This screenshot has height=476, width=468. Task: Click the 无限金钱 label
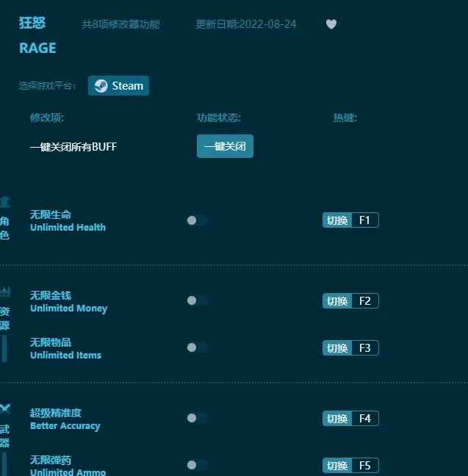(x=51, y=295)
